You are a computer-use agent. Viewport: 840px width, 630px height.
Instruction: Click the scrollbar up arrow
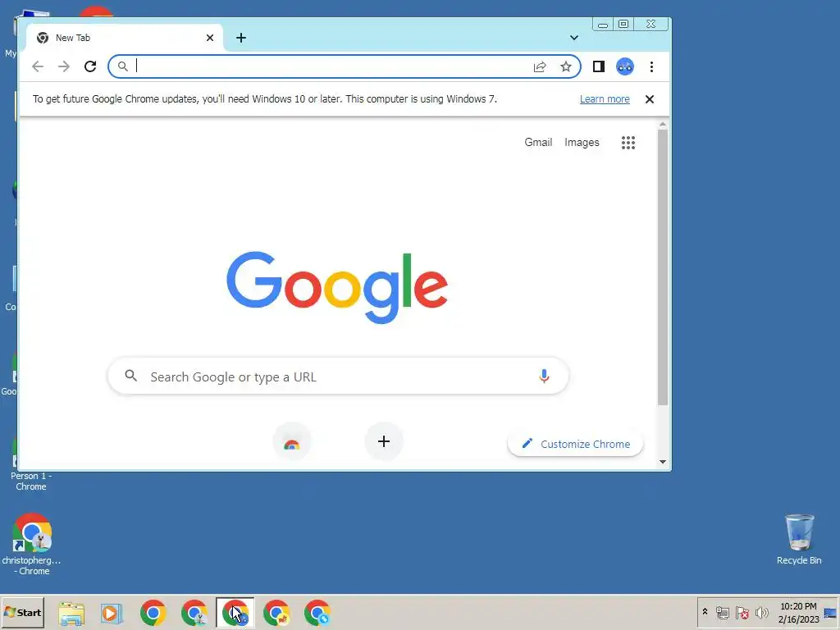tap(663, 125)
